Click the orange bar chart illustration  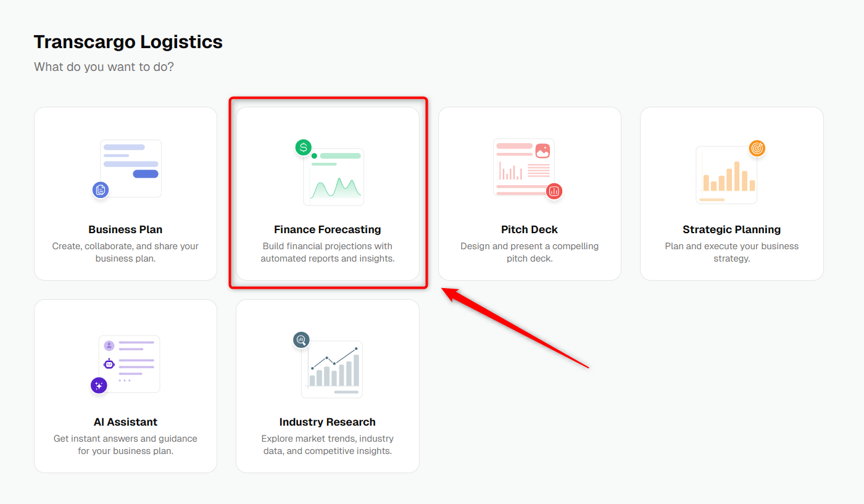click(x=726, y=175)
